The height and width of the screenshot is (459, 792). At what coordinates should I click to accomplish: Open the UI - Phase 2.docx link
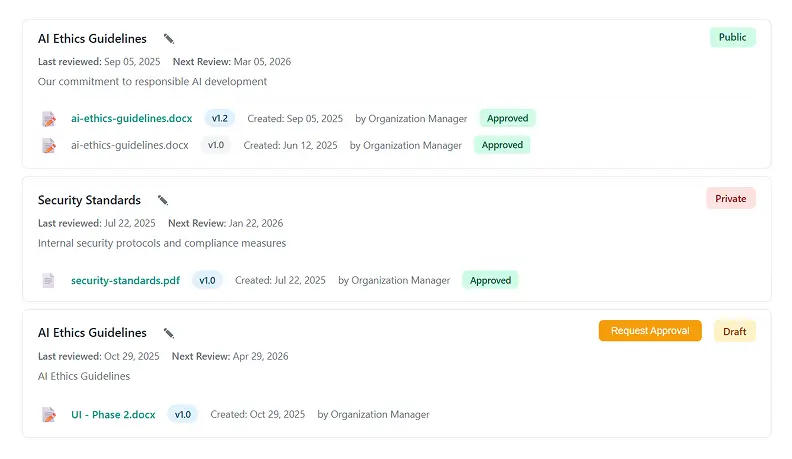tap(113, 415)
